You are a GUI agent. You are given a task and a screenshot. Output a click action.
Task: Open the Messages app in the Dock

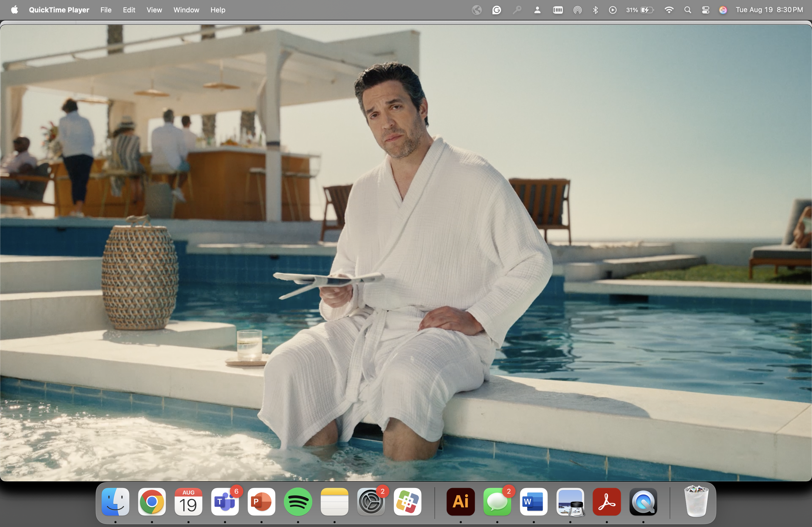coord(497,501)
